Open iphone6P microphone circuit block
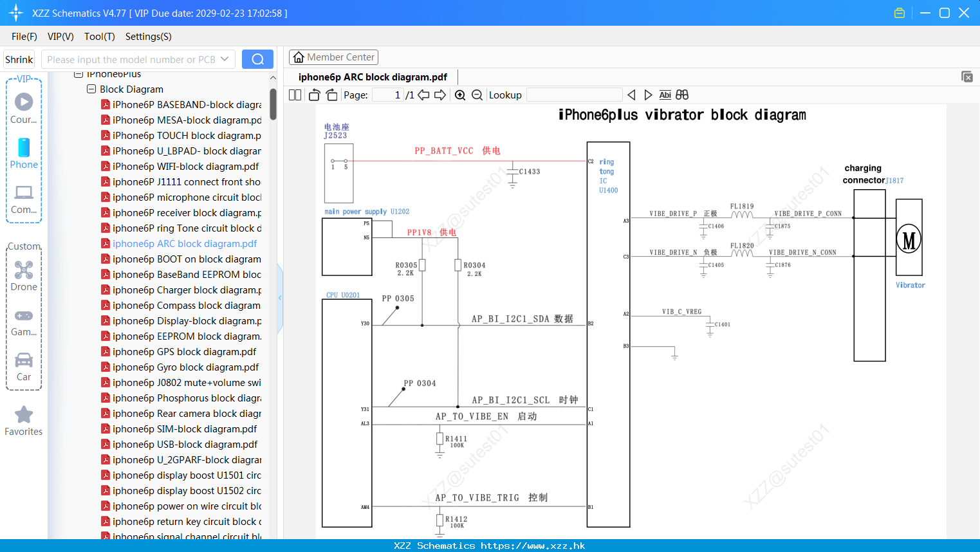 pos(181,197)
